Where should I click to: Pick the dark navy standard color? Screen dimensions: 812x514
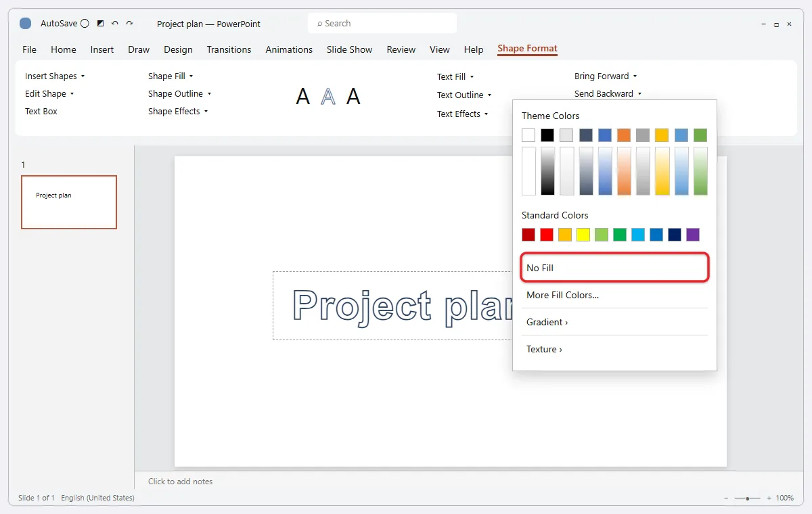pos(675,235)
